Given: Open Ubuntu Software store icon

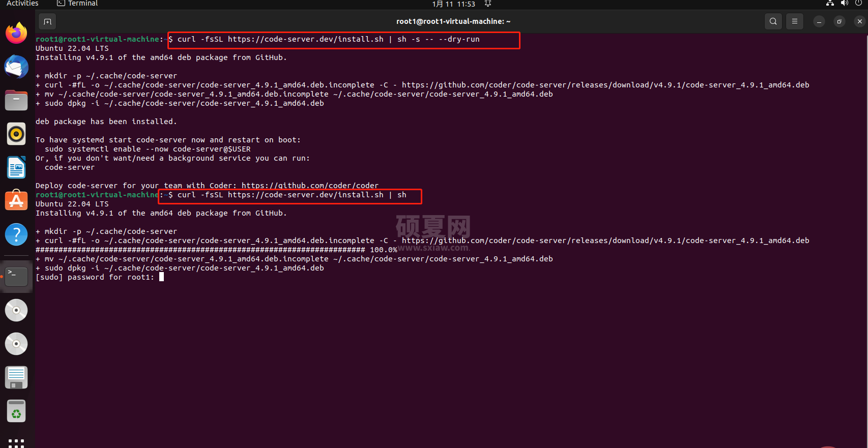Looking at the screenshot, I should coord(16,201).
